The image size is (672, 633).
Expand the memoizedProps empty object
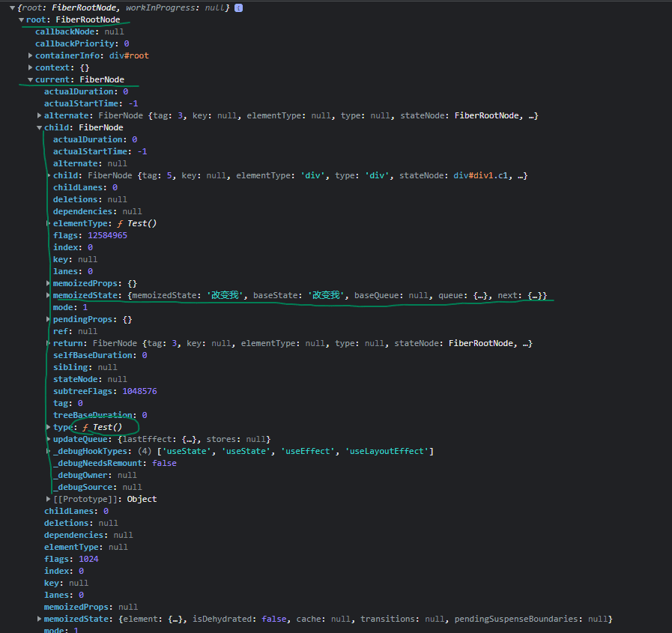click(x=47, y=282)
